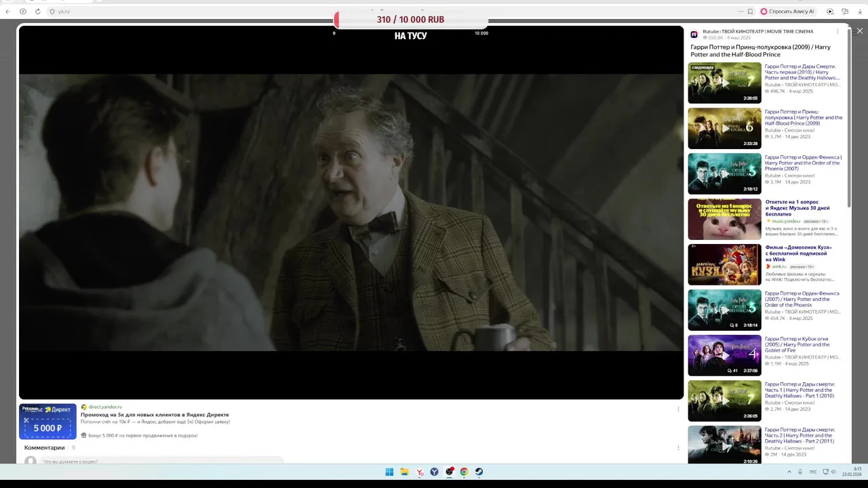Screen dimensions: 868x488
Task: Open the clock showing 8:15 23.03.2026
Action: (852, 472)
